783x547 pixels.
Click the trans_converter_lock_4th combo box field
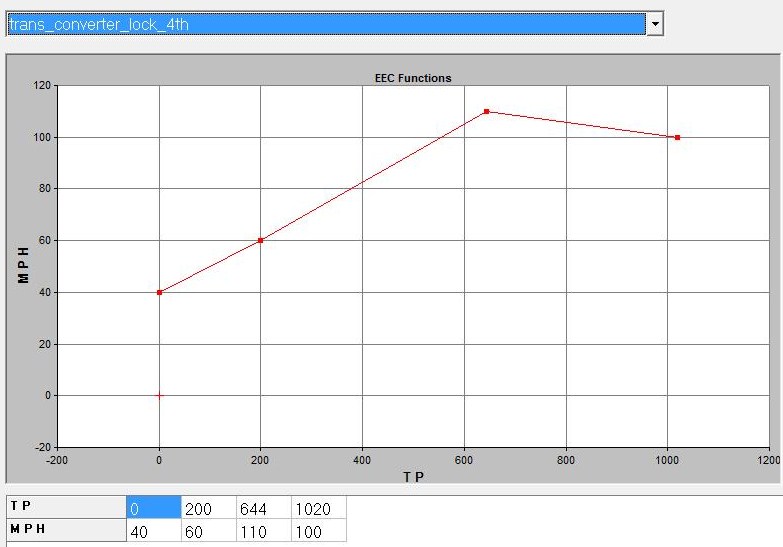coord(327,24)
